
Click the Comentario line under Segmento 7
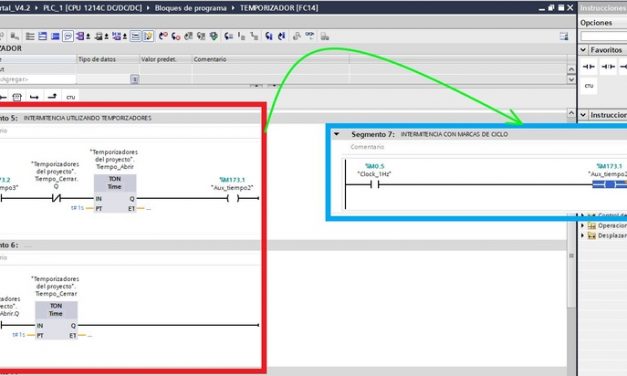click(x=367, y=147)
